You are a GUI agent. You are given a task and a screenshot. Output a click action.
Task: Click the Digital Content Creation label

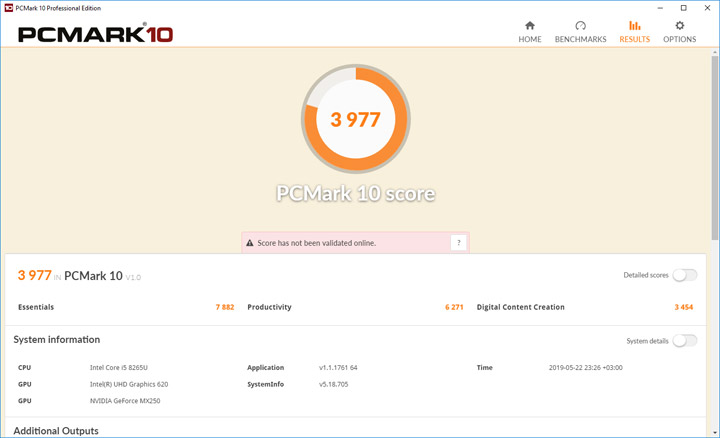pos(521,307)
